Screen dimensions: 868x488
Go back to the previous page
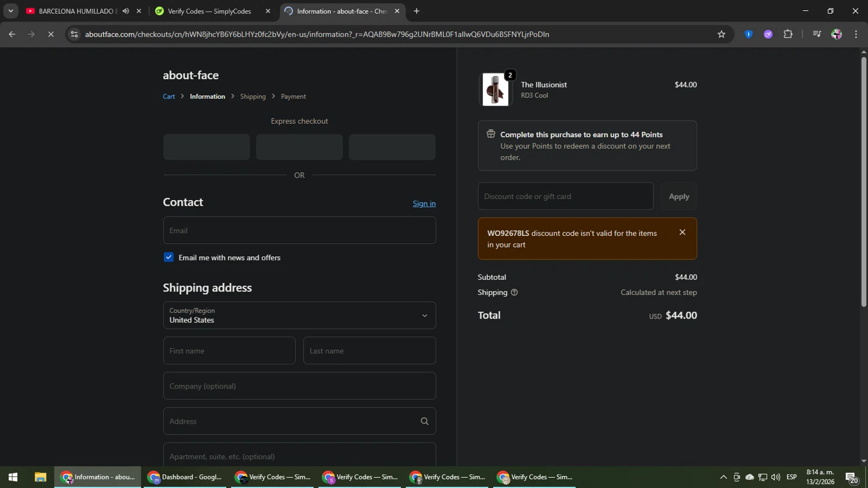(x=12, y=34)
